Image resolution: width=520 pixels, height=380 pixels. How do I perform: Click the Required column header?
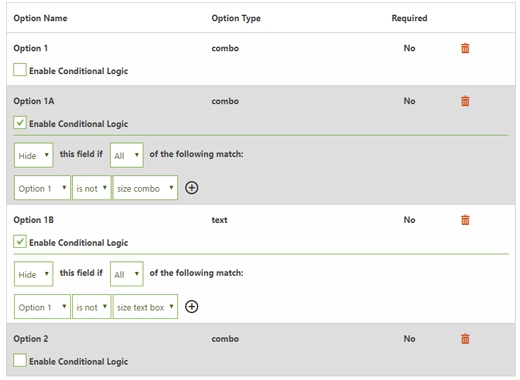[409, 18]
